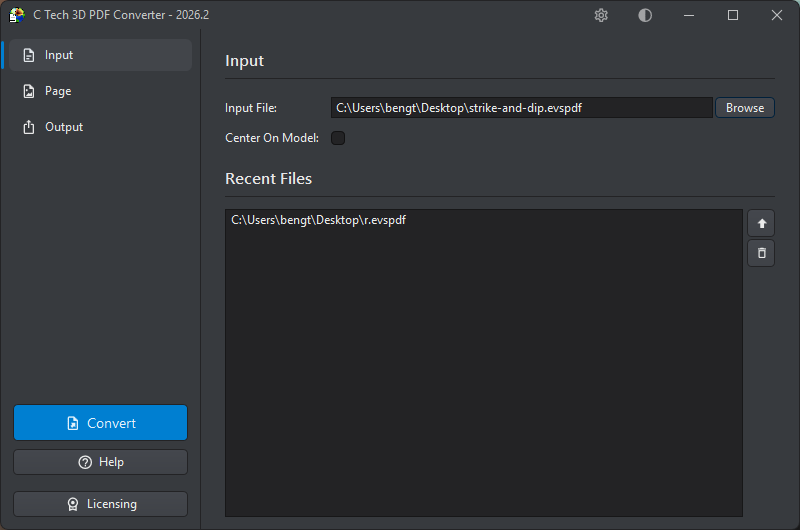Open the Input section in the sidebar
This screenshot has height=530, width=800.
(x=101, y=55)
